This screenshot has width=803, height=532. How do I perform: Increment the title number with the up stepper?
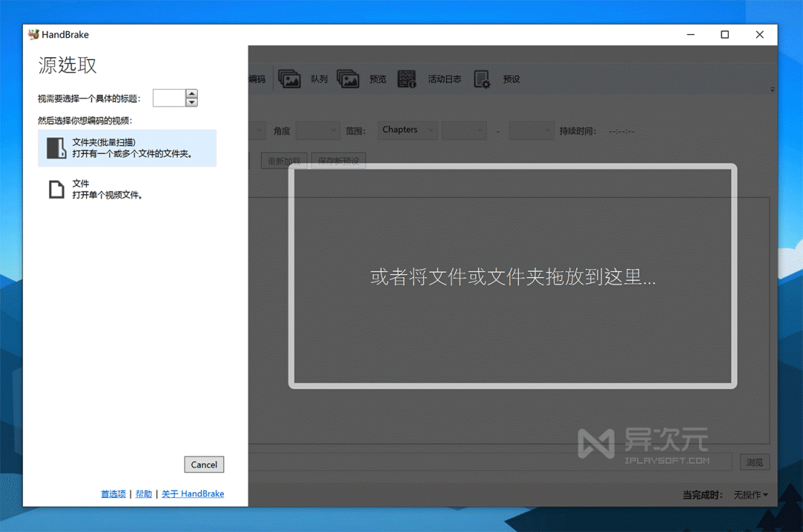click(191, 94)
